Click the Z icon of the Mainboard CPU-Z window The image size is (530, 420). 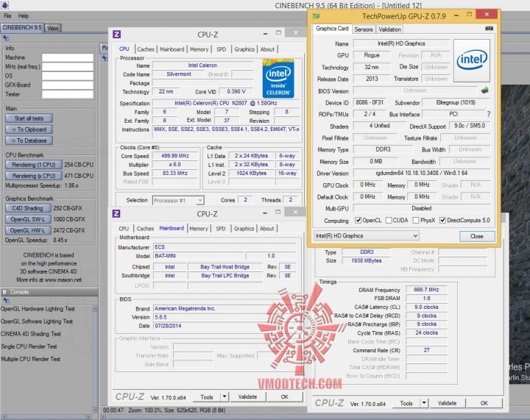116,213
